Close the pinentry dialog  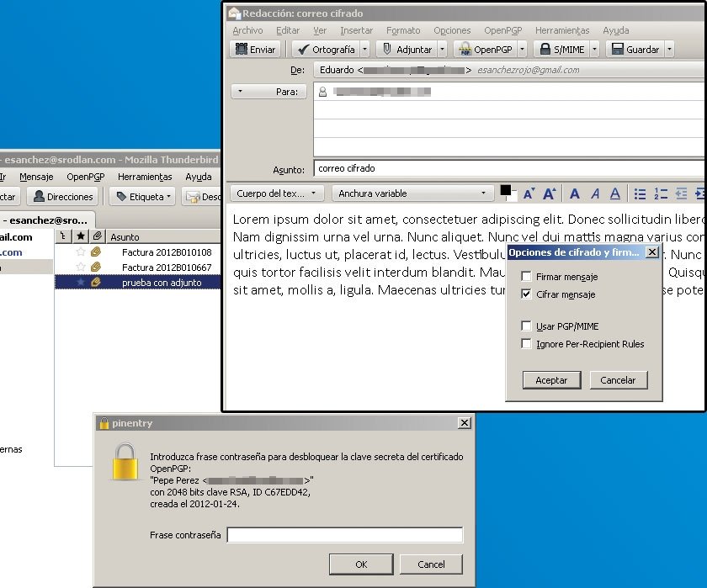pos(464,422)
